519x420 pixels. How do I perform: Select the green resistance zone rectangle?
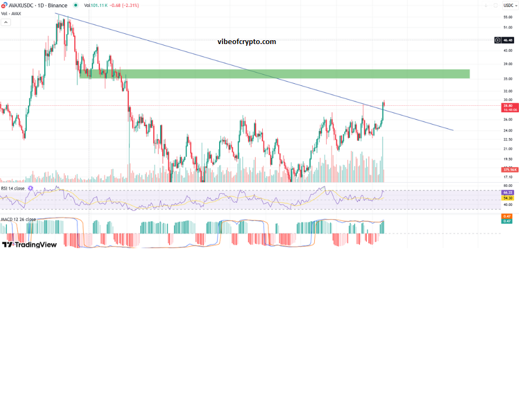274,74
